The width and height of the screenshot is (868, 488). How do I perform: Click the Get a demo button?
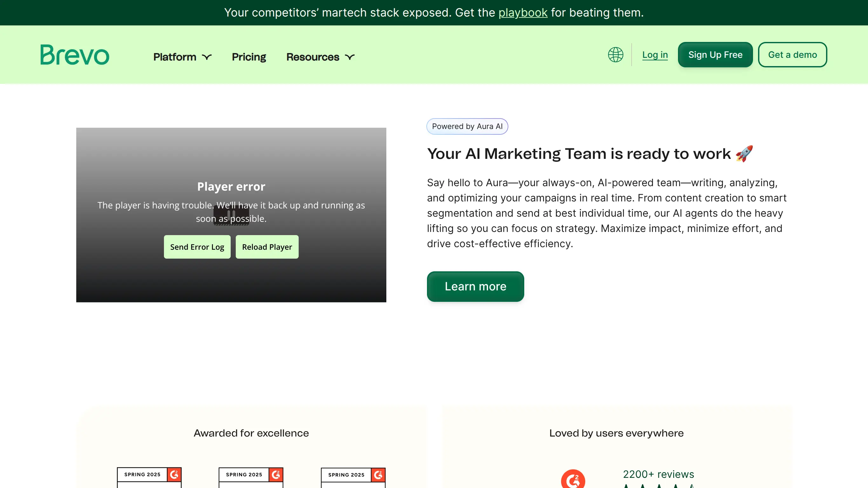pos(792,55)
